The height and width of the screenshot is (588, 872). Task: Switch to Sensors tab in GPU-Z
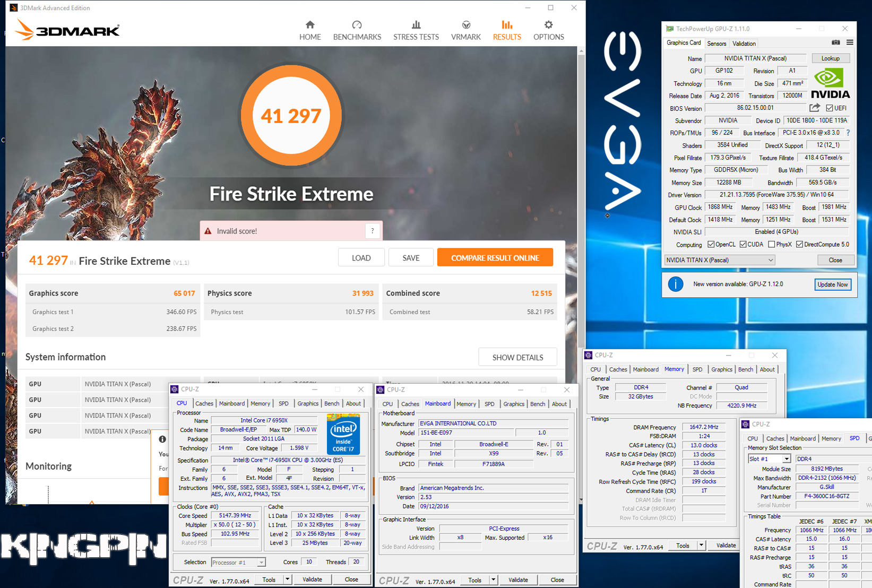[716, 44]
